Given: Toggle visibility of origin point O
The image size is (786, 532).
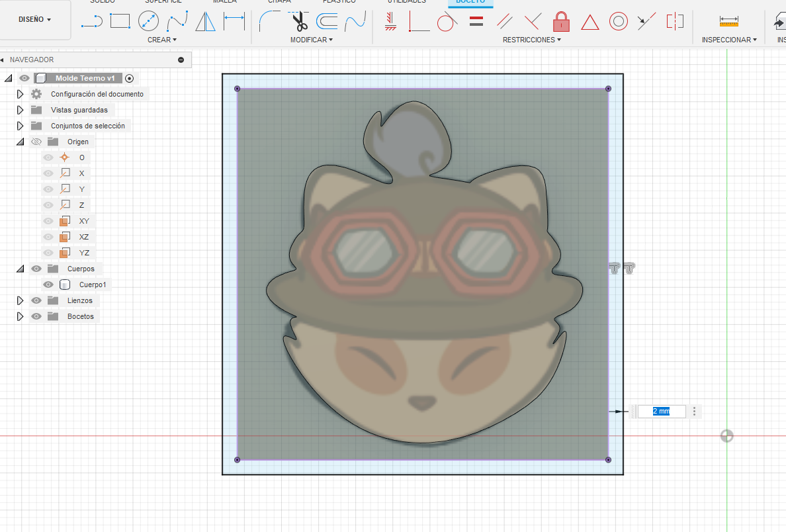Looking at the screenshot, I should click(48, 157).
